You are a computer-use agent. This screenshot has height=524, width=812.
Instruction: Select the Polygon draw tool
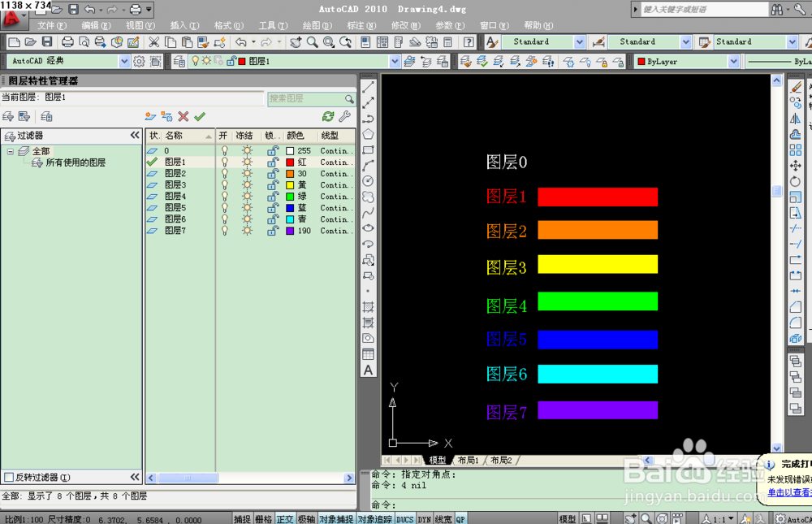pos(368,134)
